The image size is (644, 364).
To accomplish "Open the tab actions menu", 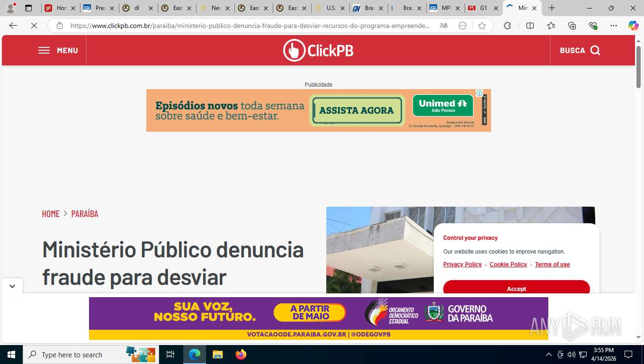I will coord(28,8).
